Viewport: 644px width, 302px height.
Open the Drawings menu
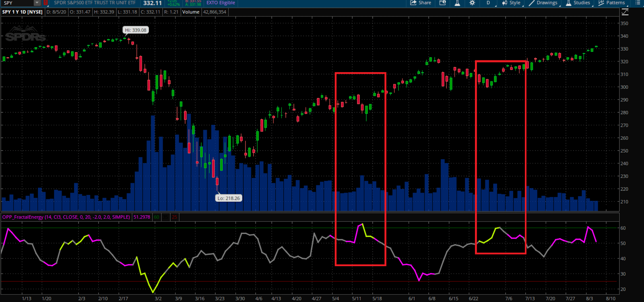[x=543, y=3]
